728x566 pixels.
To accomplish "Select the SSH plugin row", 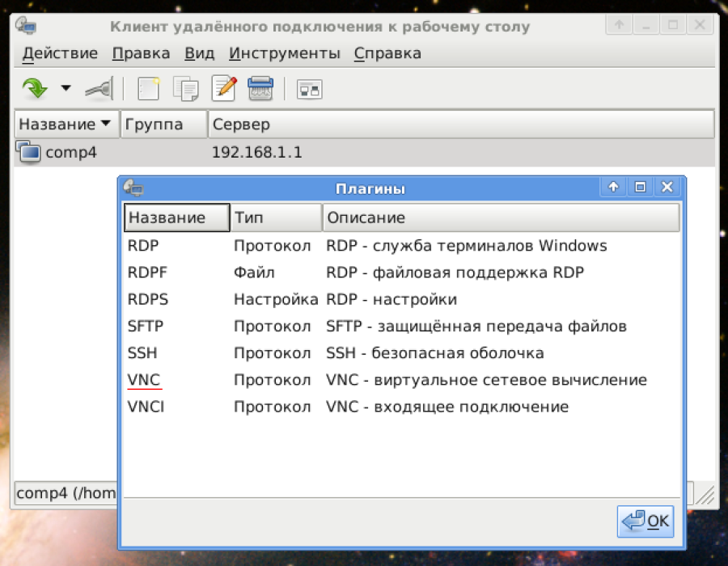I will click(x=401, y=353).
